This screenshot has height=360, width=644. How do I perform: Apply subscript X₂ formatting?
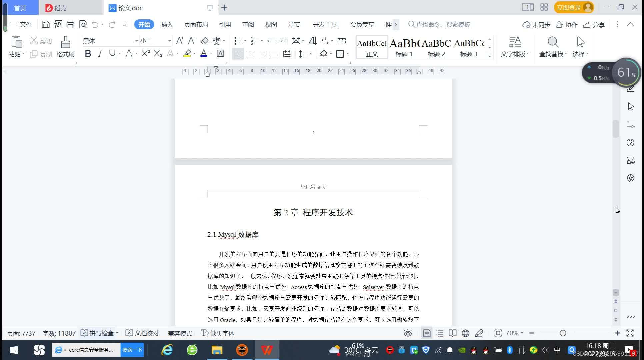[x=158, y=53]
